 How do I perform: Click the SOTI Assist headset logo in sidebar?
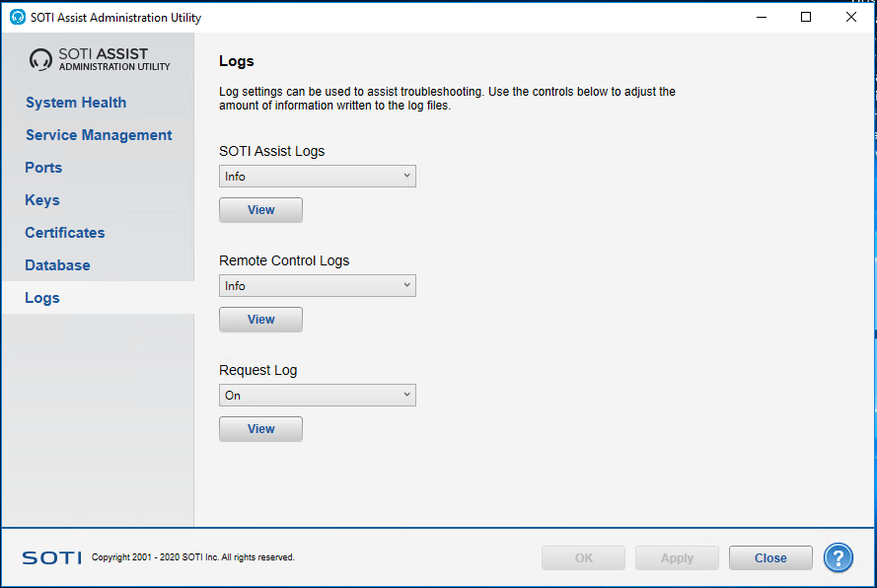pos(40,59)
